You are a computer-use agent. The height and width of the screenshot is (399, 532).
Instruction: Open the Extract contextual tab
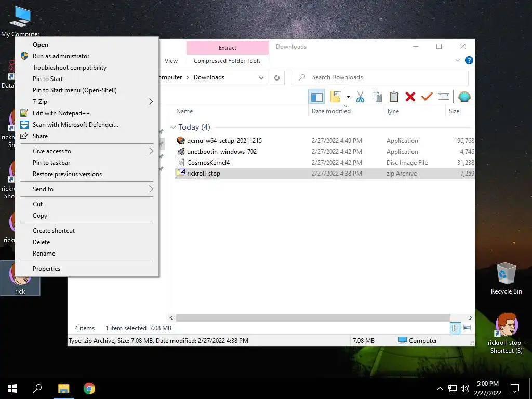pos(228,48)
